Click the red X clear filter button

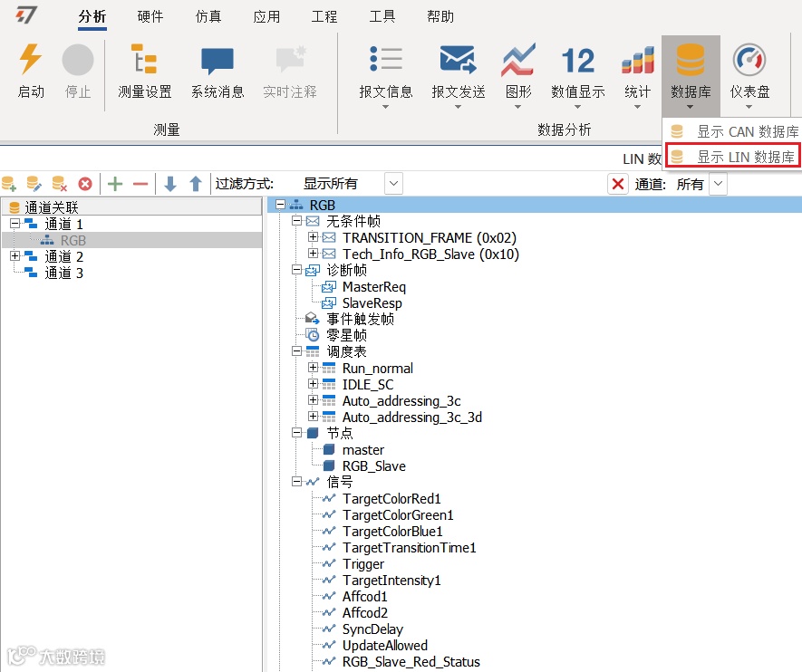coord(618,184)
